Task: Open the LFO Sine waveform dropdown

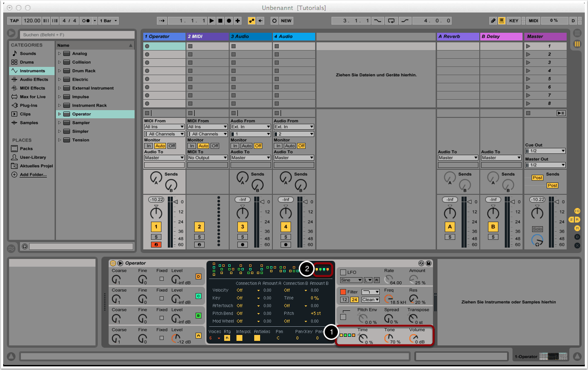Action: pyautogui.click(x=351, y=280)
